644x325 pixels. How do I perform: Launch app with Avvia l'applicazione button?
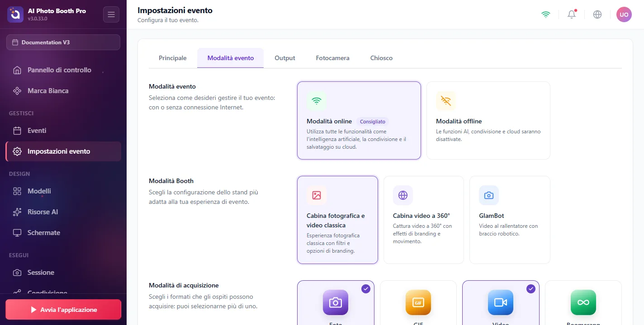point(63,310)
